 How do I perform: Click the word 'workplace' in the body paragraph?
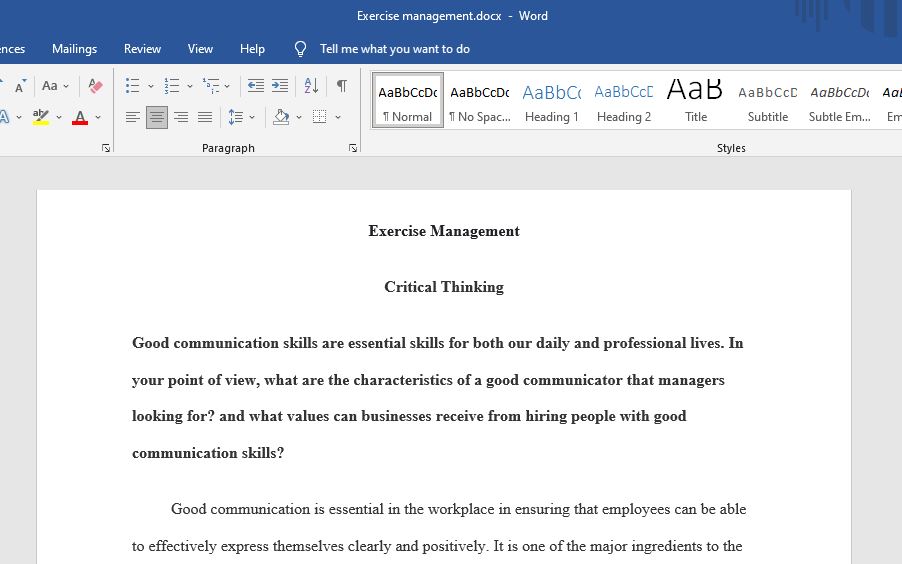point(461,509)
